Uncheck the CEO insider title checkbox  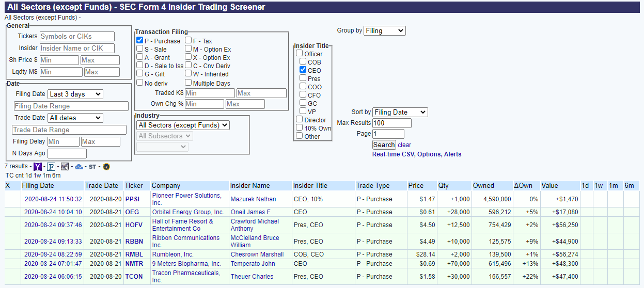coord(303,70)
